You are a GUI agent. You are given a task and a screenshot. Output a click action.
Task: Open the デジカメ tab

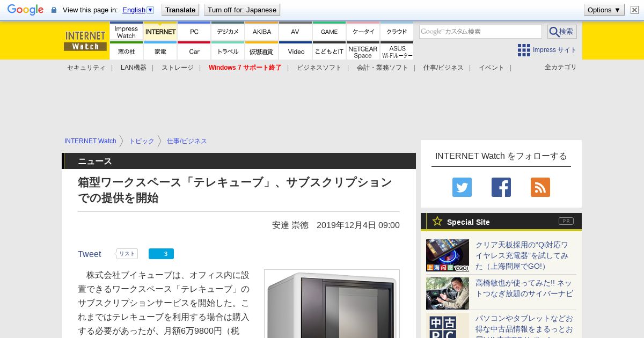tap(228, 32)
